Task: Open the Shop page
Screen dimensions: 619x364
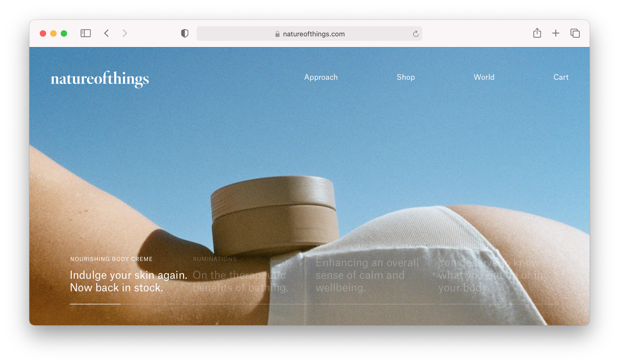Action: [406, 77]
